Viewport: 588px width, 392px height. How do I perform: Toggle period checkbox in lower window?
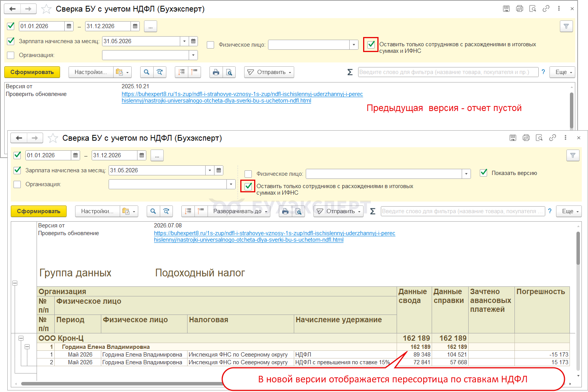[x=17, y=155]
